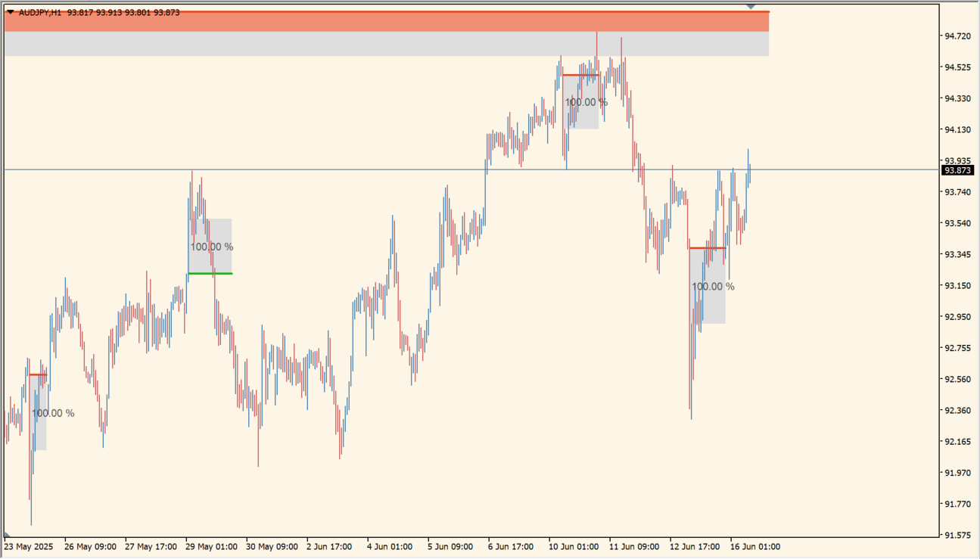Select the 92.165 price axis label
Image resolution: width=980 pixels, height=559 pixels.
[957, 441]
